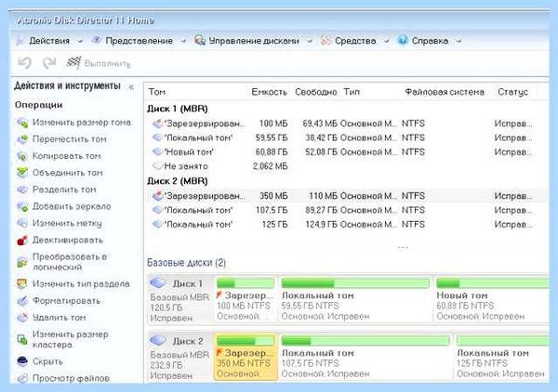Select the Переместить том icon
The width and height of the screenshot is (558, 392).
coord(22,139)
